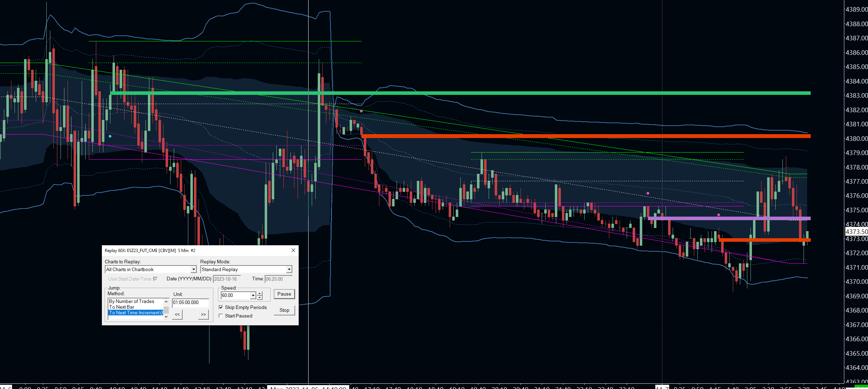Select the To Next Bar method
The height and width of the screenshot is (389, 868).
(x=122, y=307)
